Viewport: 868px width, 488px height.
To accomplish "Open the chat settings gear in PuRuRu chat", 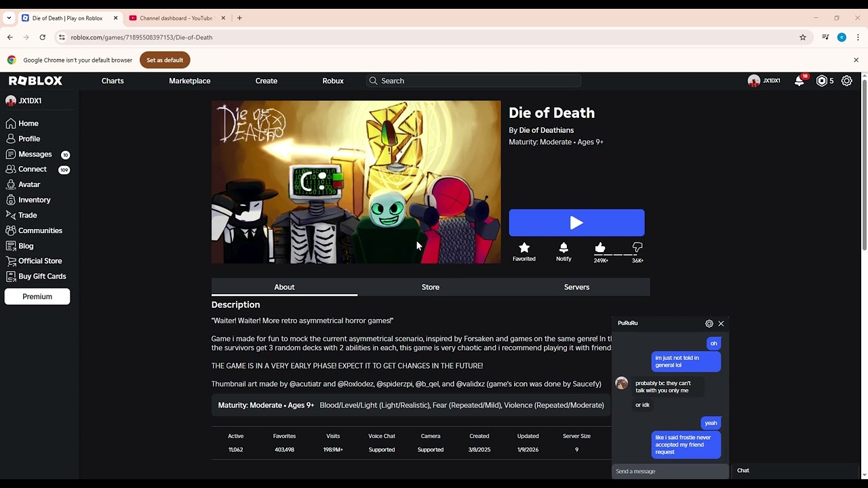I will click(709, 323).
